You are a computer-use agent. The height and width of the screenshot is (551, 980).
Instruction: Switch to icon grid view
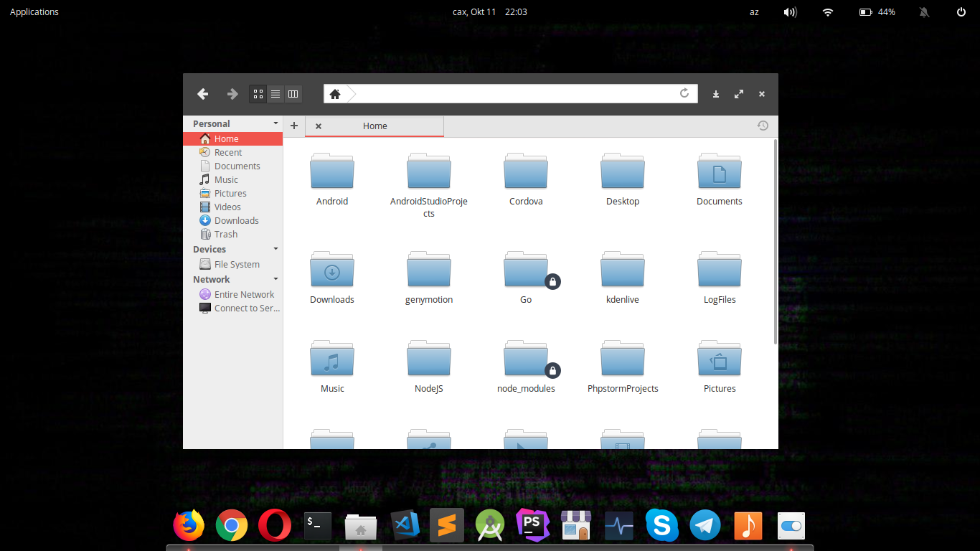point(258,94)
